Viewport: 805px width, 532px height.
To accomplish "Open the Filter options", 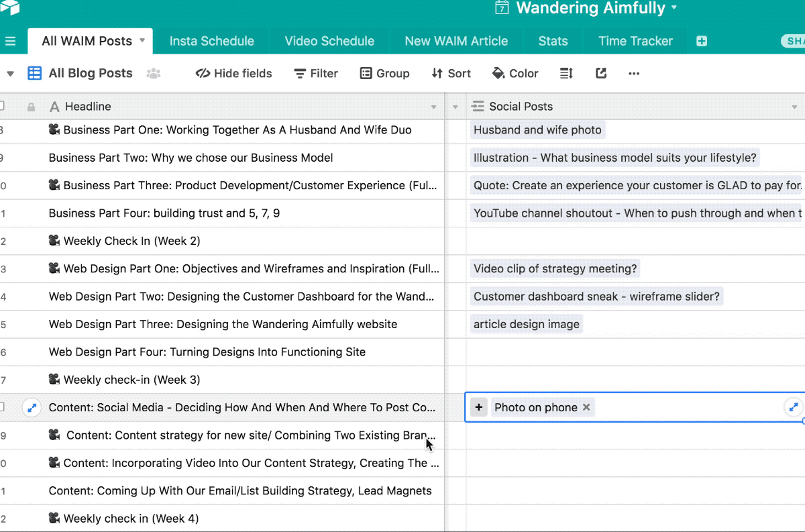I will (316, 73).
